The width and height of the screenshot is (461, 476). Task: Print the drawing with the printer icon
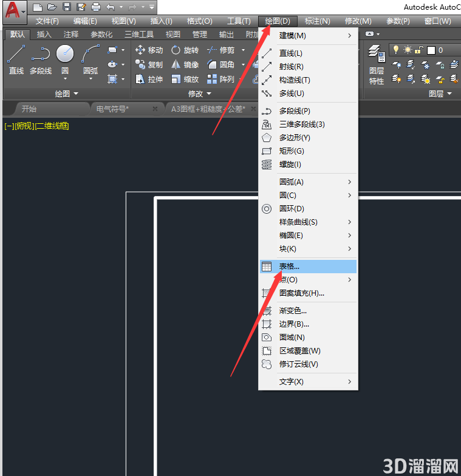tap(96, 7)
